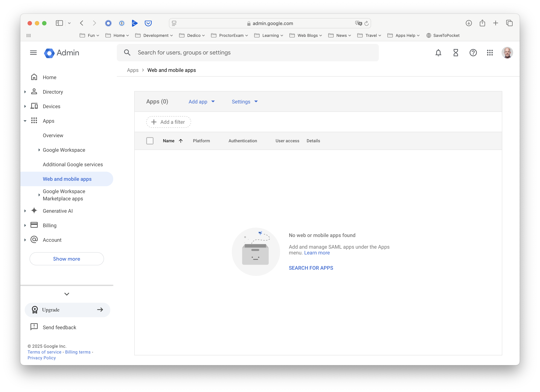Go back with the browser back arrow

click(82, 23)
